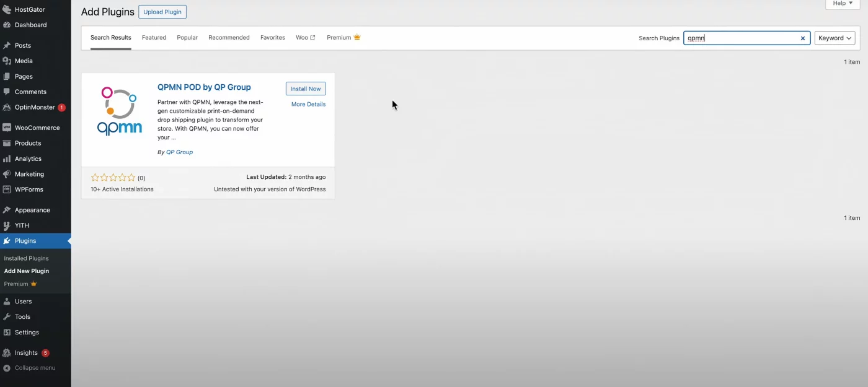Open the Woo external tab
868x387 pixels.
[x=306, y=38]
